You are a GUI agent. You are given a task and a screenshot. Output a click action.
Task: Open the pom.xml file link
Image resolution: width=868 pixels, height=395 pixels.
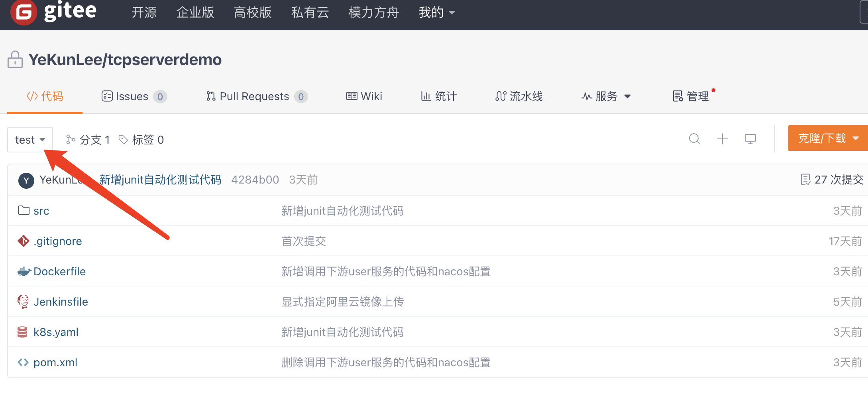(x=55, y=362)
